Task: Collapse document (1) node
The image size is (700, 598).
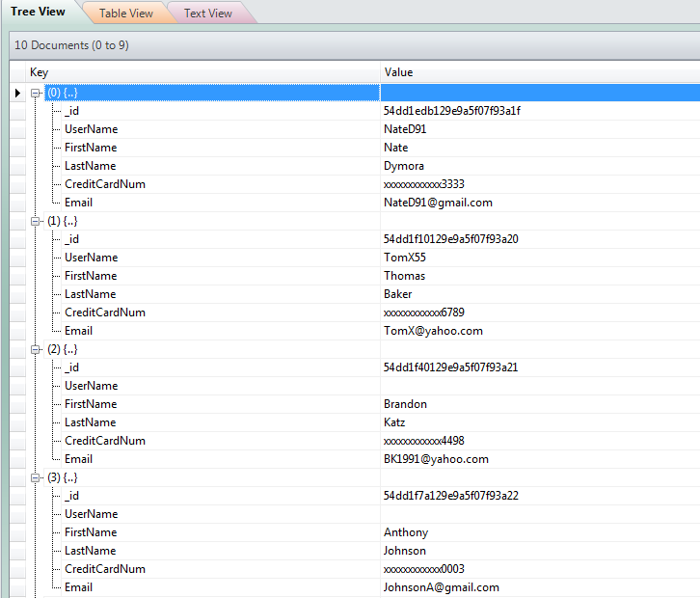Action: pyautogui.click(x=36, y=221)
